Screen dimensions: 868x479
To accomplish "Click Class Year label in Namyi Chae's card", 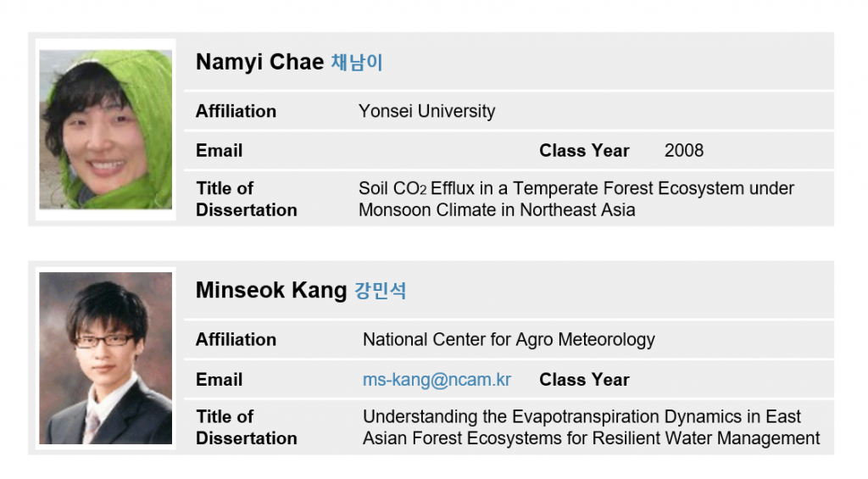I will (584, 151).
